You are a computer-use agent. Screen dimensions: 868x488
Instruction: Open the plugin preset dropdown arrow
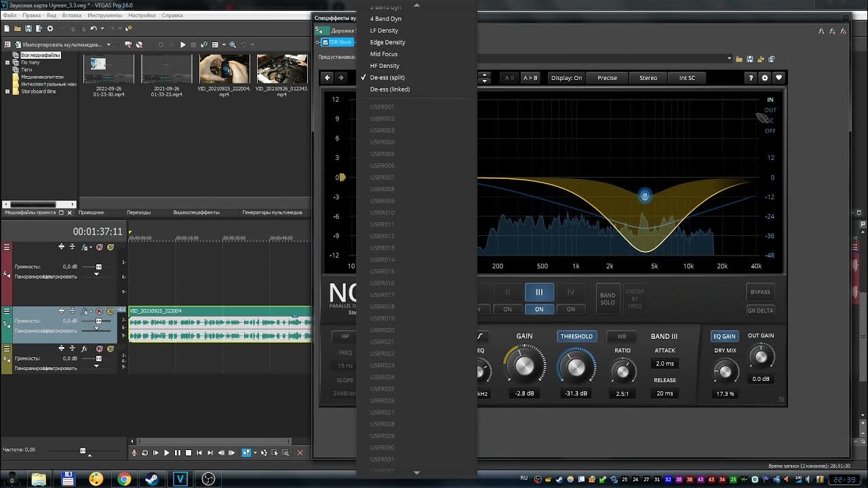tap(730, 59)
